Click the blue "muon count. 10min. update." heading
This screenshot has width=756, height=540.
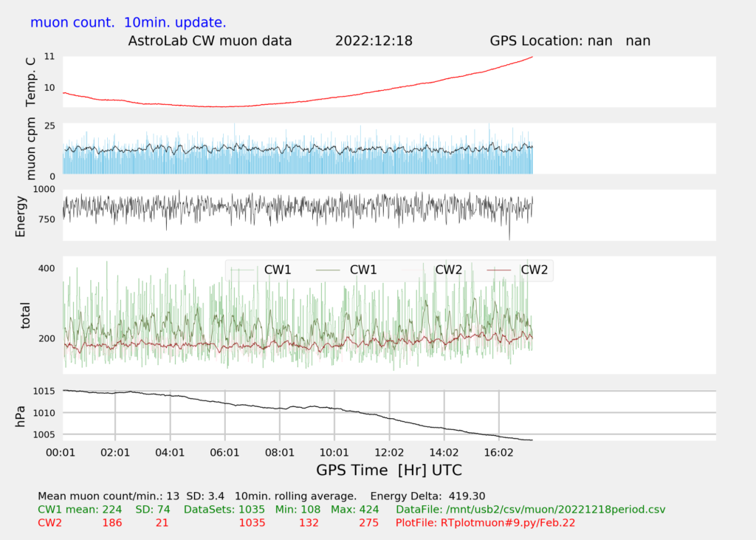(128, 22)
